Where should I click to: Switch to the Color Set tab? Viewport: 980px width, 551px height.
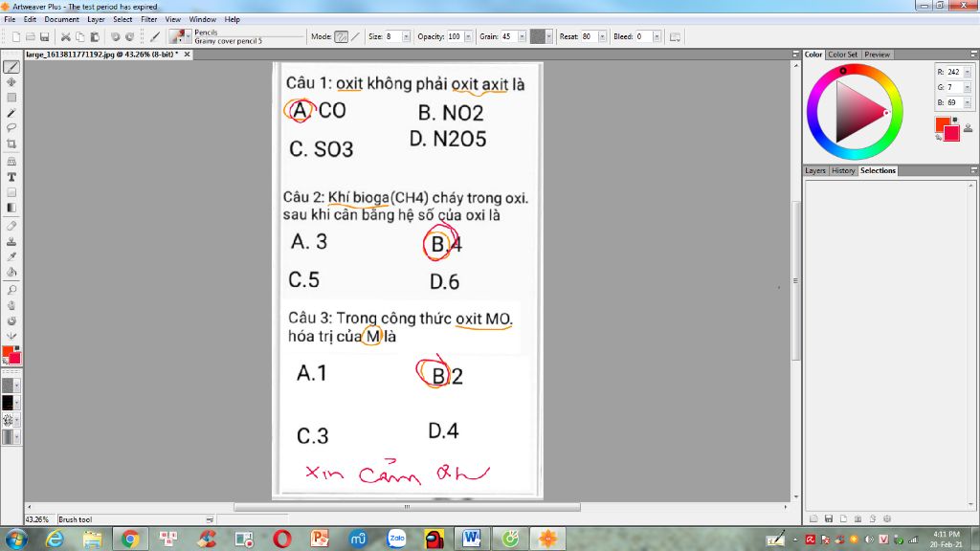pyautogui.click(x=842, y=55)
